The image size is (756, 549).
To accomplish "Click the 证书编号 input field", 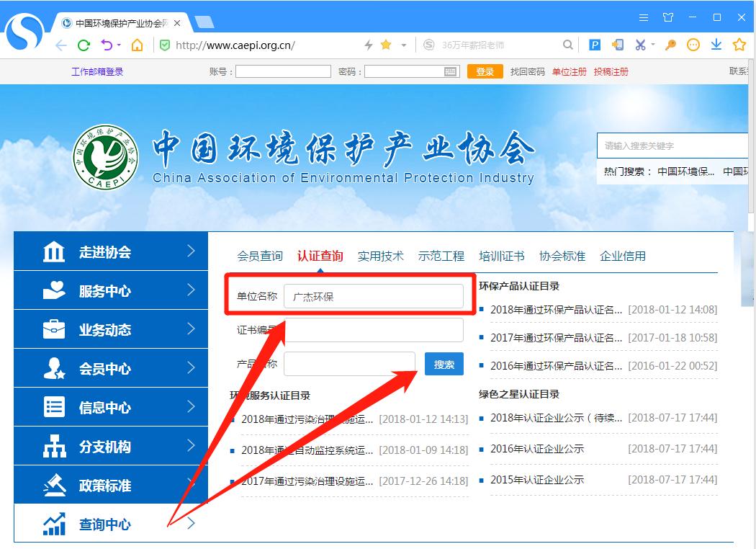I will (374, 330).
